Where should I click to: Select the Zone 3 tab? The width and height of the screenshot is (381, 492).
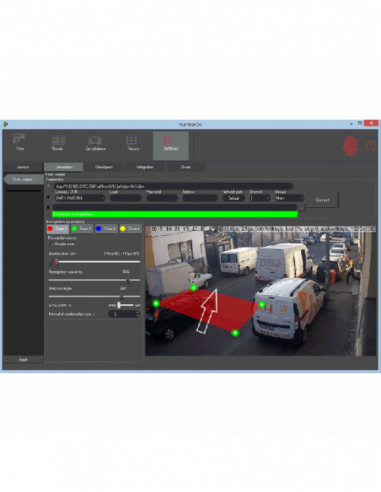point(106,229)
